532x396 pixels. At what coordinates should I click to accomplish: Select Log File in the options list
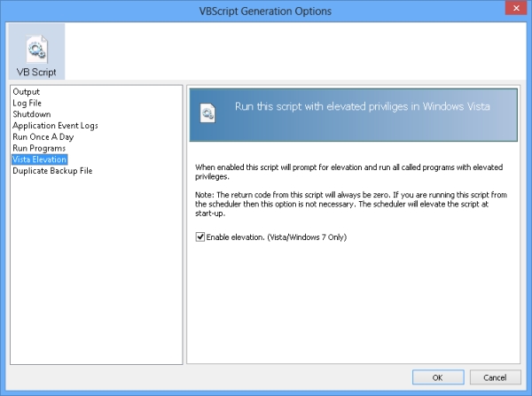[27, 103]
